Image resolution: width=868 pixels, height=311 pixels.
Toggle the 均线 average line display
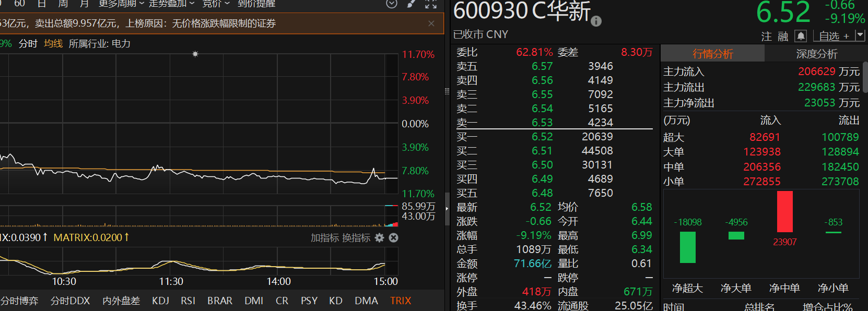click(x=53, y=44)
